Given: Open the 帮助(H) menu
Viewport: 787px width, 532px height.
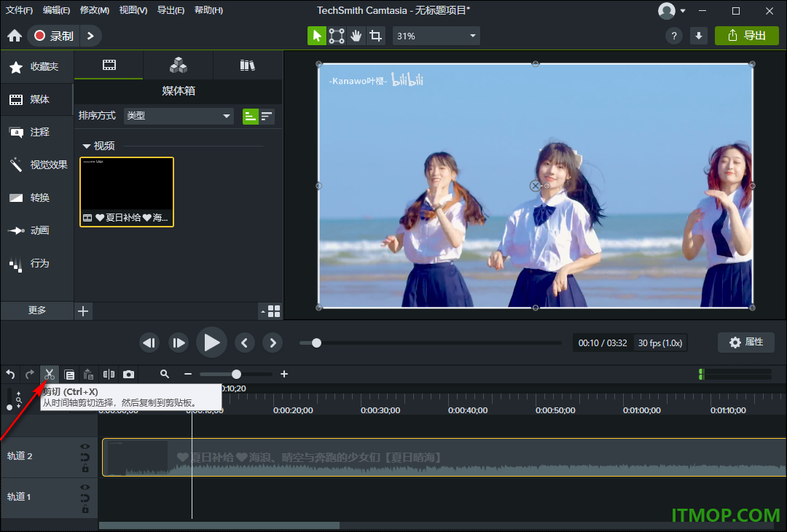Looking at the screenshot, I should (208, 10).
